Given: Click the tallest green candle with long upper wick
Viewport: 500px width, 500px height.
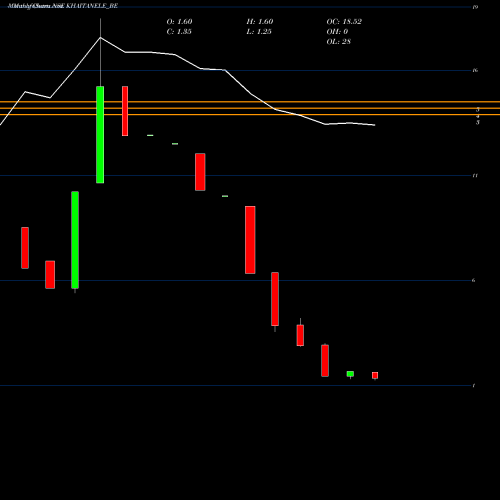Looking at the screenshot, I should click(100, 135).
